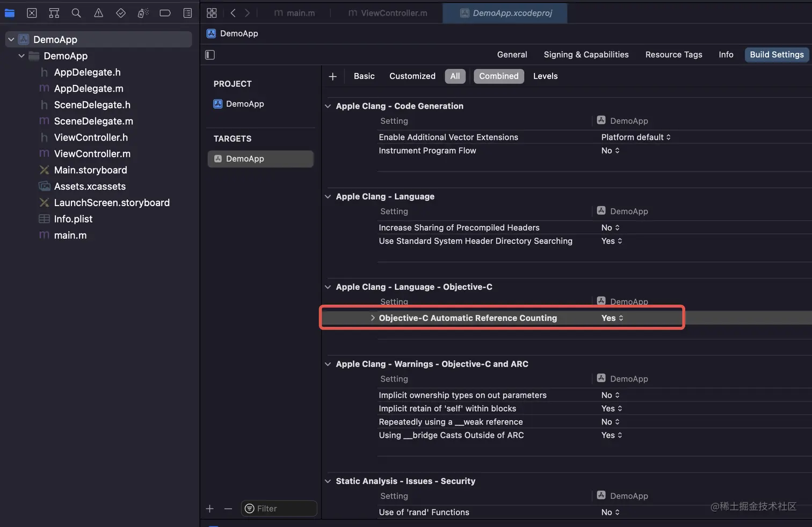Screen dimensions: 812x527
Task: Open the Signing & Capabilities tab
Action: pos(586,55)
